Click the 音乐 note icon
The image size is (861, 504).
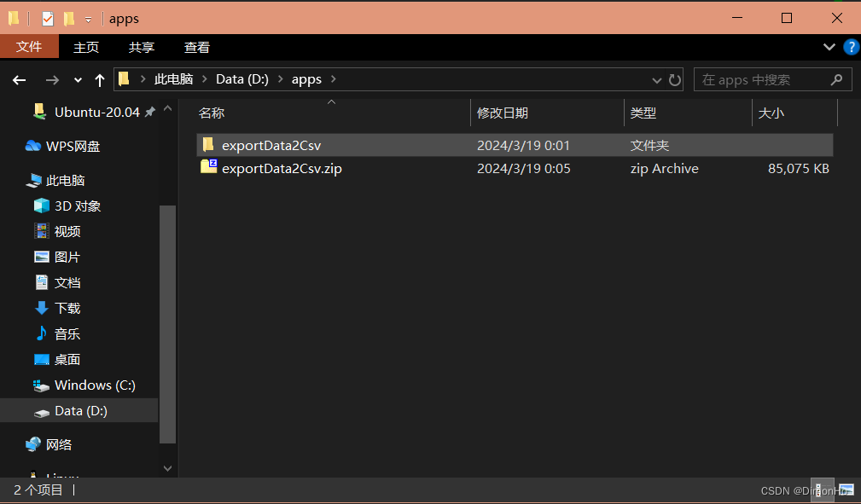pos(42,333)
